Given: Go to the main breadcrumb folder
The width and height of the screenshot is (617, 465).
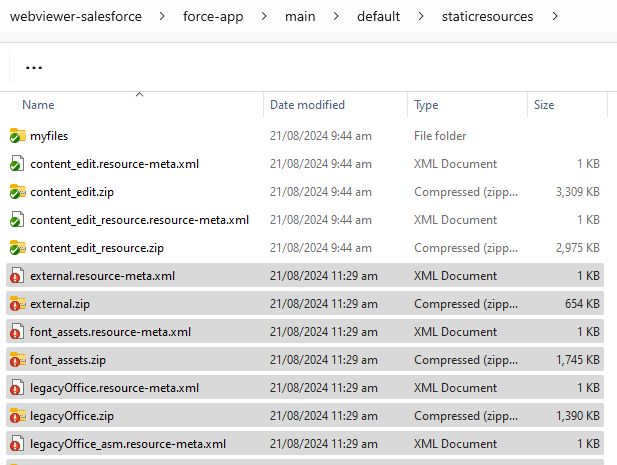Looking at the screenshot, I should [300, 17].
